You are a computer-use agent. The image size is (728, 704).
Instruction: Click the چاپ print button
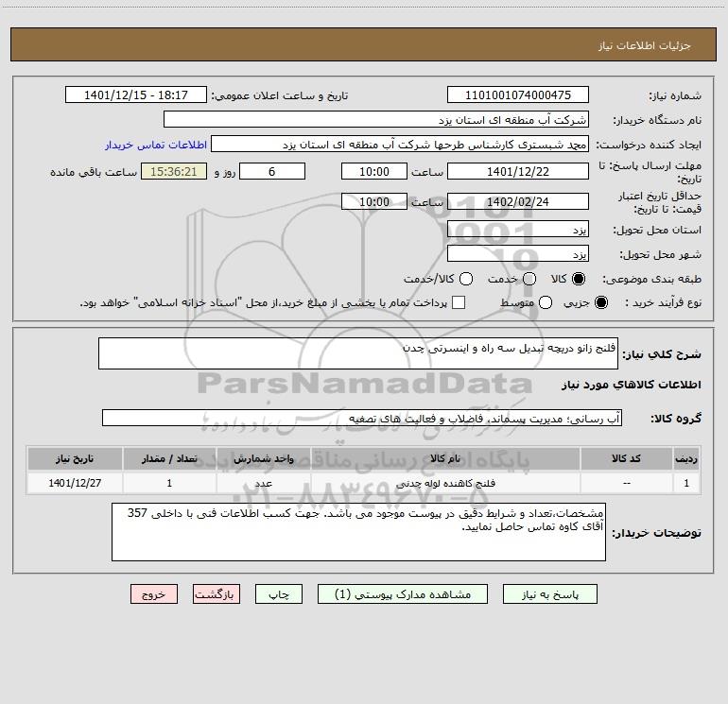(x=279, y=594)
